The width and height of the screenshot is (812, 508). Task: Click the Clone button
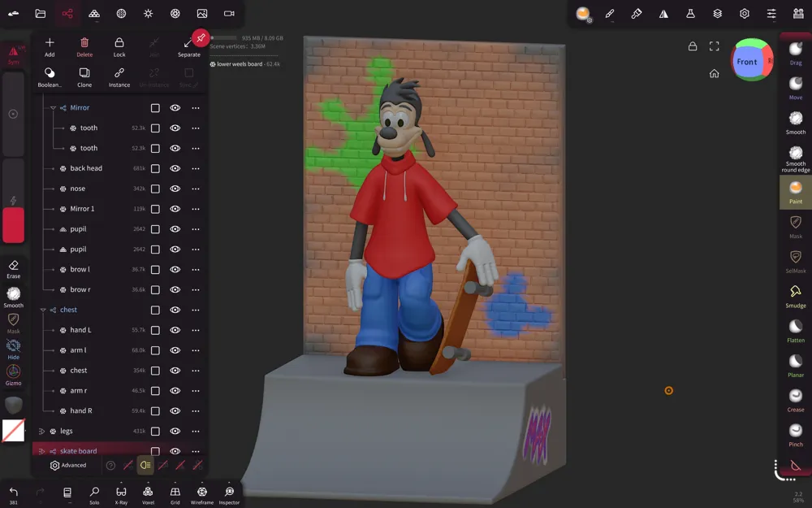point(84,77)
